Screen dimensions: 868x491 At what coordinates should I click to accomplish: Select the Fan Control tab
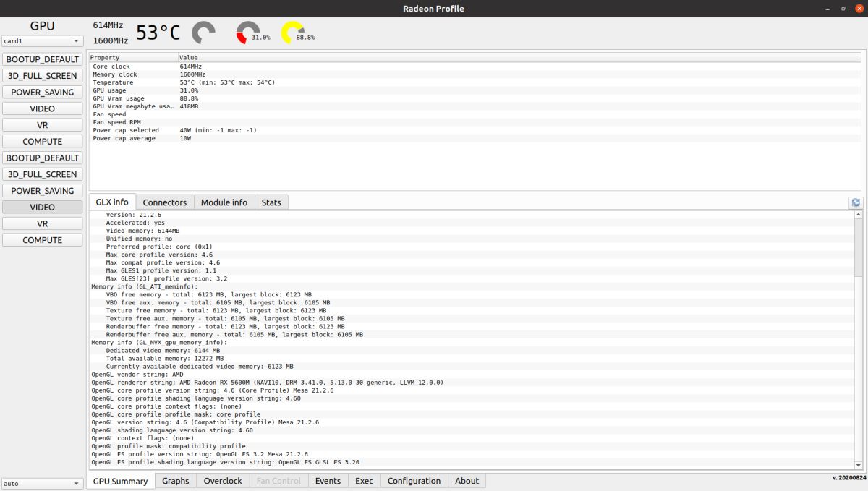click(278, 481)
